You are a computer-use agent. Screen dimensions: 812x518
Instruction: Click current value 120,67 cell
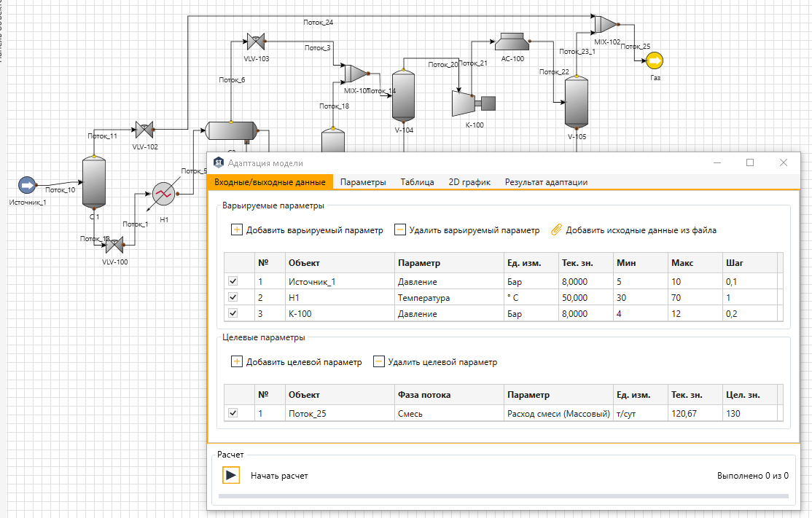point(695,414)
